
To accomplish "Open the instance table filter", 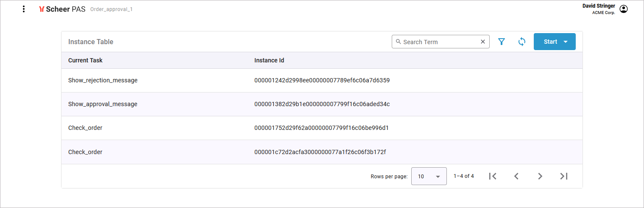I will coord(502,42).
